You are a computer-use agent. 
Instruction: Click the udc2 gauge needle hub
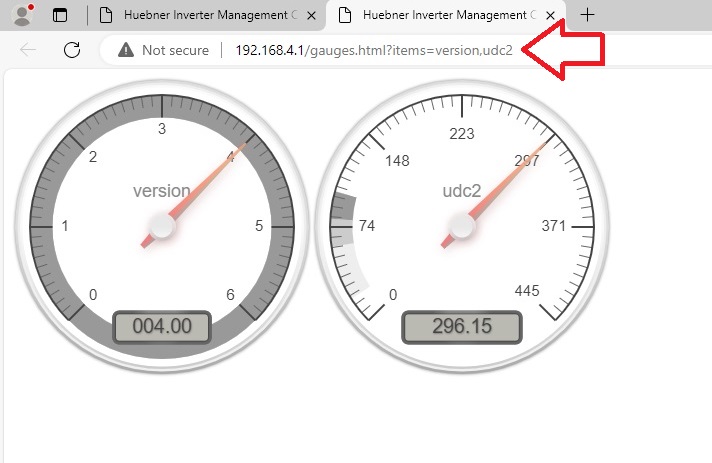[x=461, y=226]
